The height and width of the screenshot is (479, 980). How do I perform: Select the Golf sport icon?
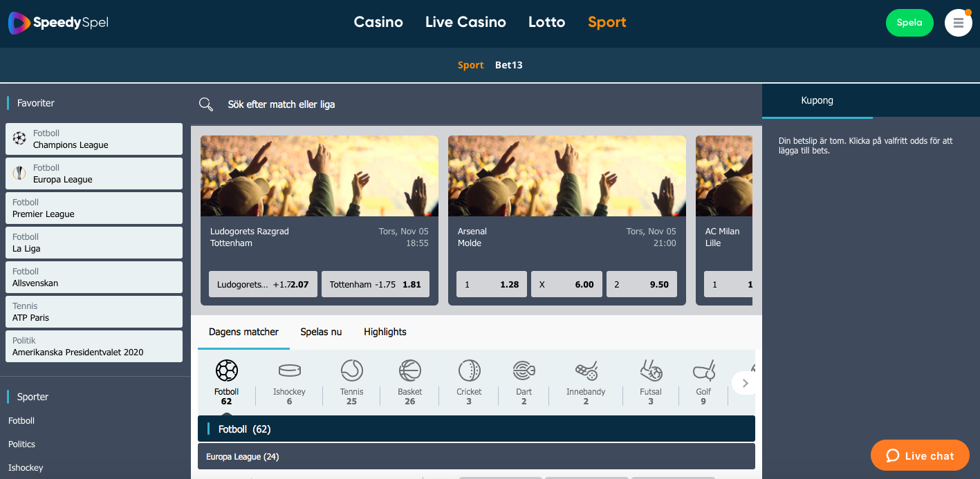click(x=703, y=370)
